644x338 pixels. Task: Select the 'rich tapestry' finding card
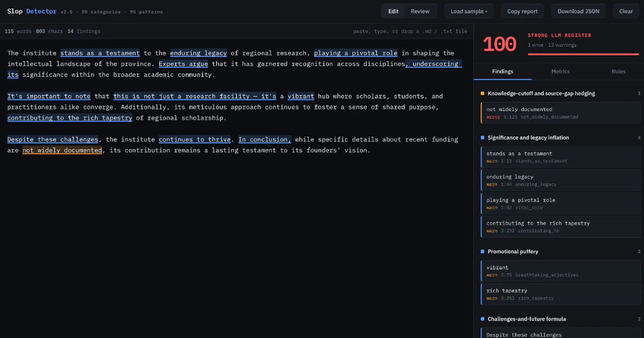pyautogui.click(x=560, y=294)
